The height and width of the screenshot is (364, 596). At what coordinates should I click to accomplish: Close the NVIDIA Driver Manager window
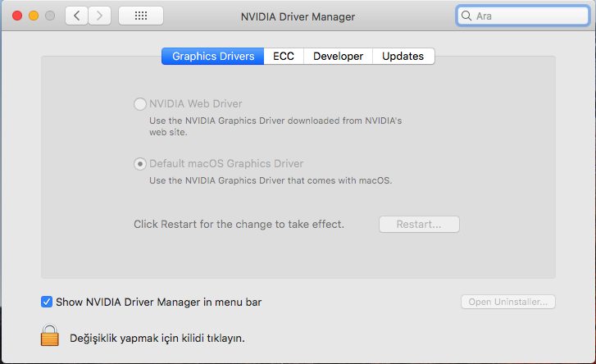coord(16,16)
